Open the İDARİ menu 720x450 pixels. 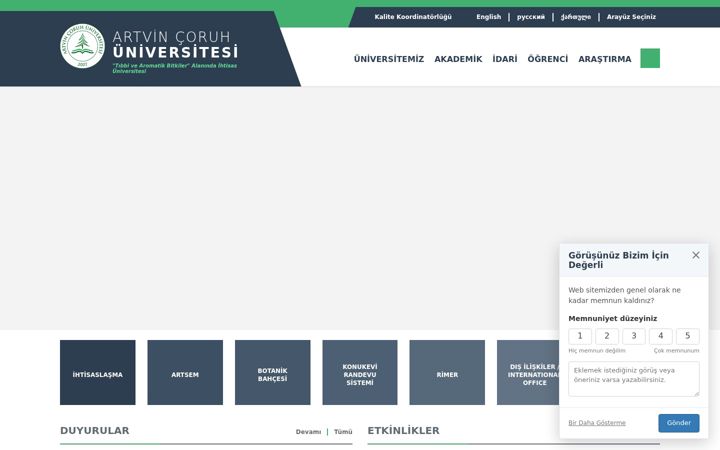click(x=505, y=59)
